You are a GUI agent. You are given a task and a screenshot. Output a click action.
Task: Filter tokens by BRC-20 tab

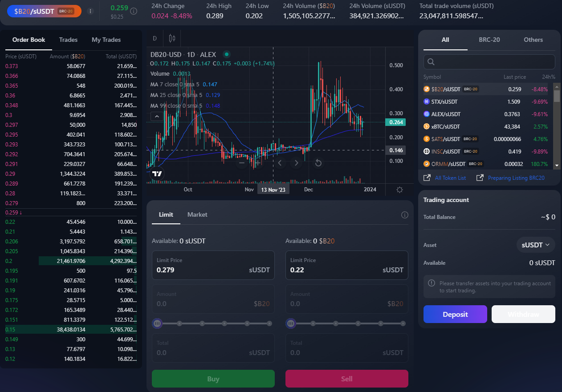click(489, 40)
